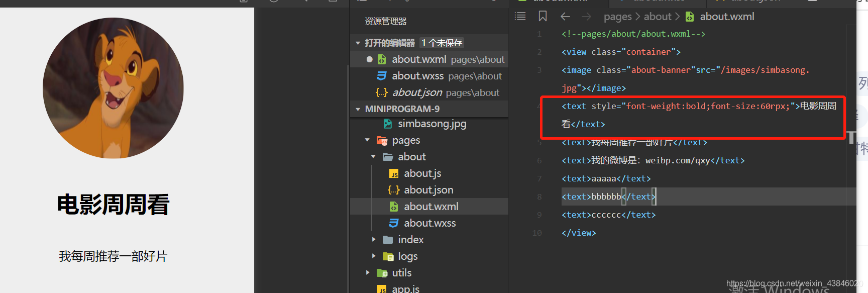Open about.js in the file tree
The image size is (868, 293).
pyautogui.click(x=429, y=173)
